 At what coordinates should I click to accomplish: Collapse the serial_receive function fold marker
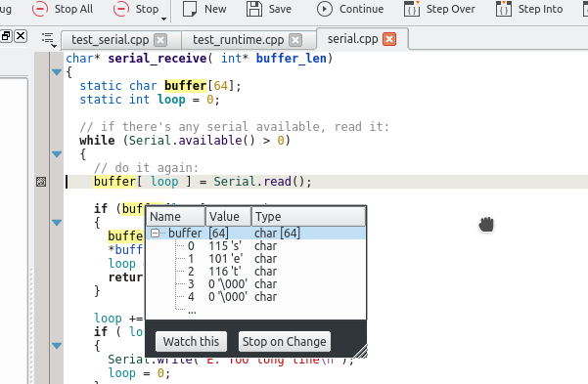57,72
